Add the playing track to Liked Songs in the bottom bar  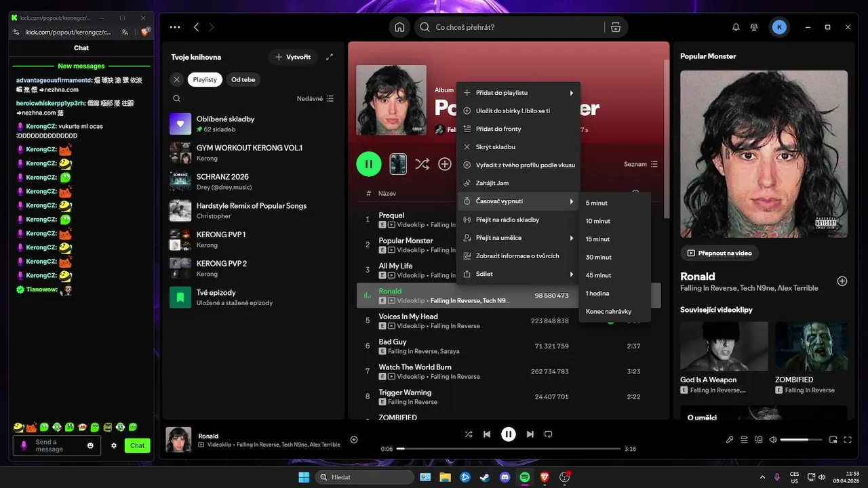pos(354,440)
